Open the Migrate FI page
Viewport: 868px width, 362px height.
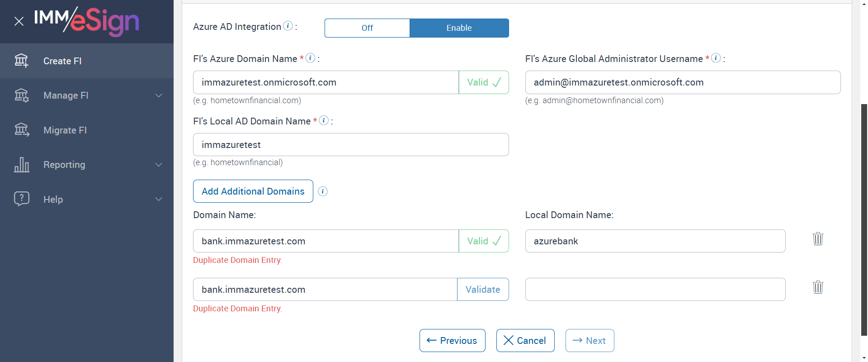[x=65, y=130]
